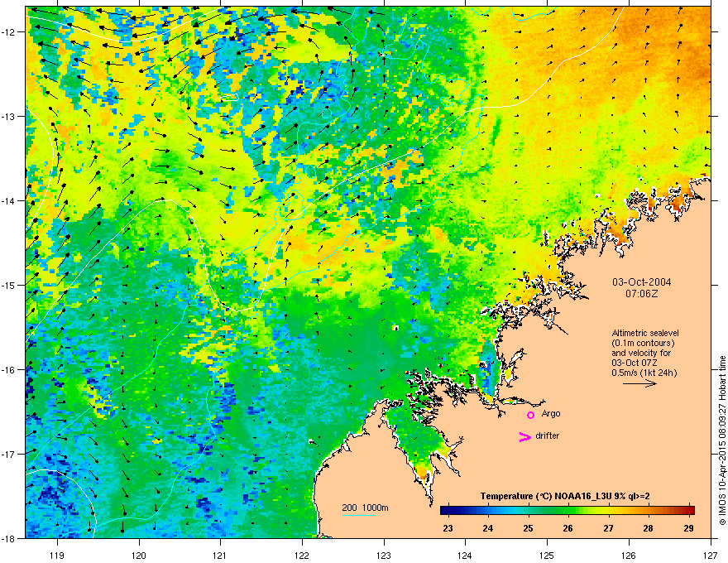Click the 120 longitude axis label
The image size is (728, 563).
139,556
